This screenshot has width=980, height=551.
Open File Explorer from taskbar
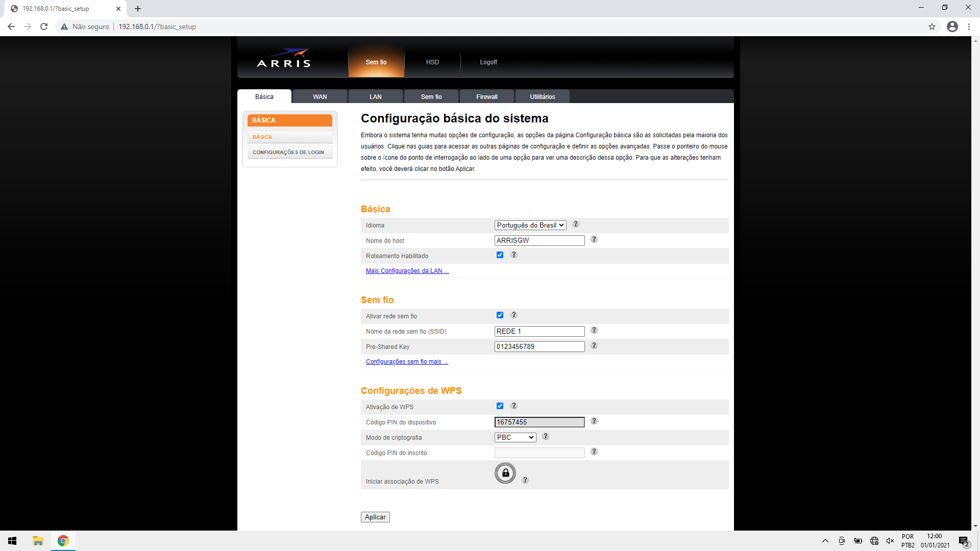point(38,541)
